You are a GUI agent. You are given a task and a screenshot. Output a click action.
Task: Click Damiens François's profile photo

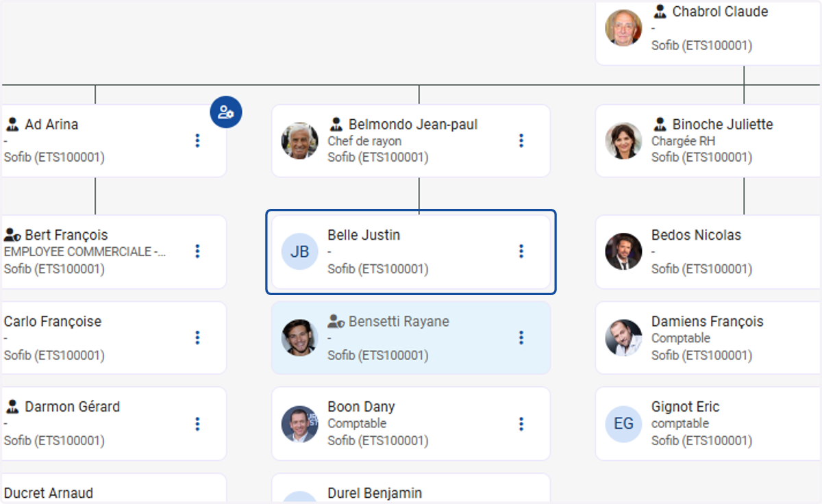[x=623, y=338]
